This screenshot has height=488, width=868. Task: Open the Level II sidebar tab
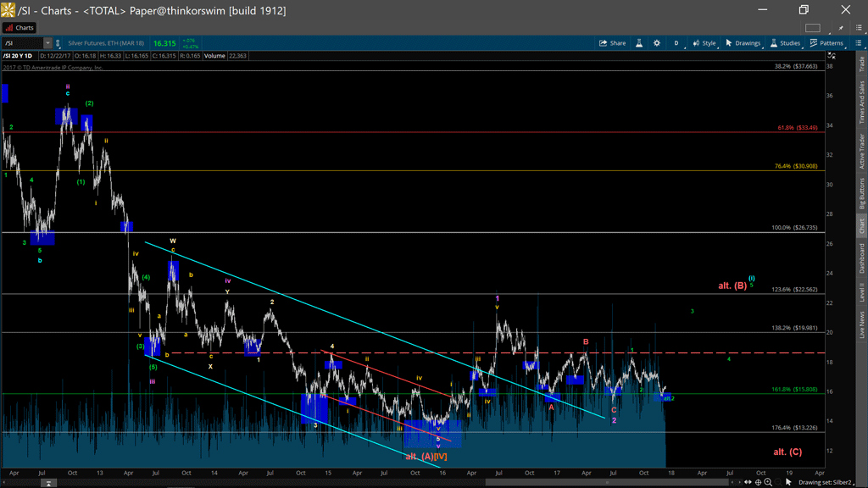(862, 293)
